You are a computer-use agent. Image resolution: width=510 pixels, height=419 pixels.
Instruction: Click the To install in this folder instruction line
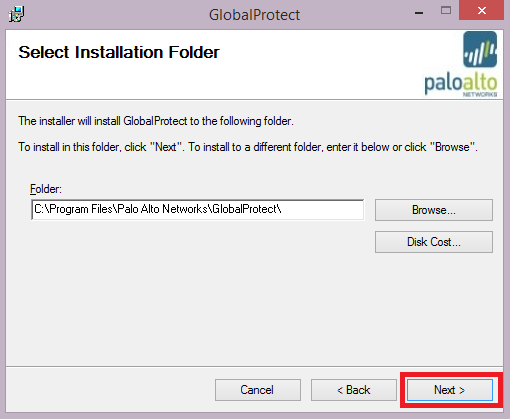[248, 147]
